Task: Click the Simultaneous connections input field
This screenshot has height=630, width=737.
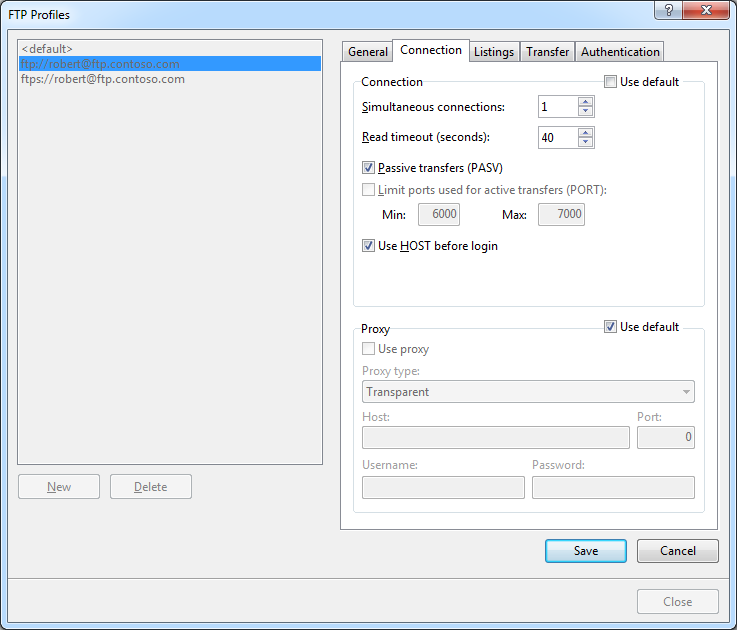Action: [557, 107]
